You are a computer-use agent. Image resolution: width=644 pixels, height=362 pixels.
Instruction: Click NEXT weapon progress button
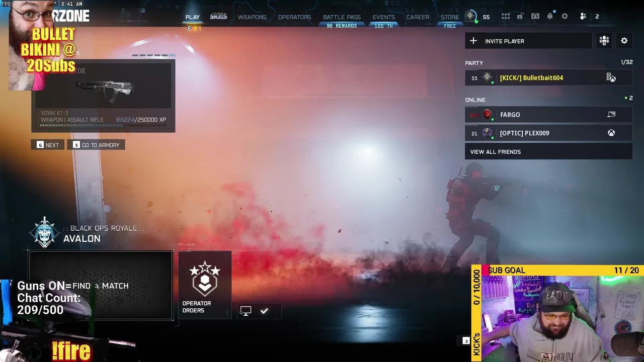[x=48, y=145]
